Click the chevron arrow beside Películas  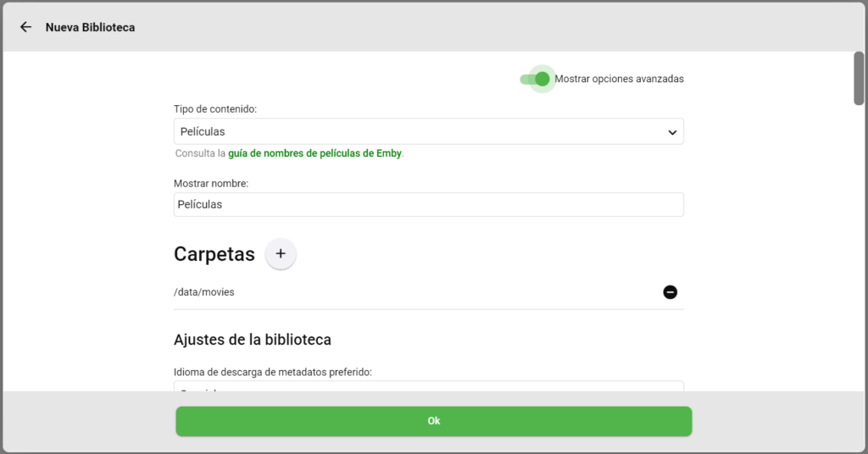point(671,132)
